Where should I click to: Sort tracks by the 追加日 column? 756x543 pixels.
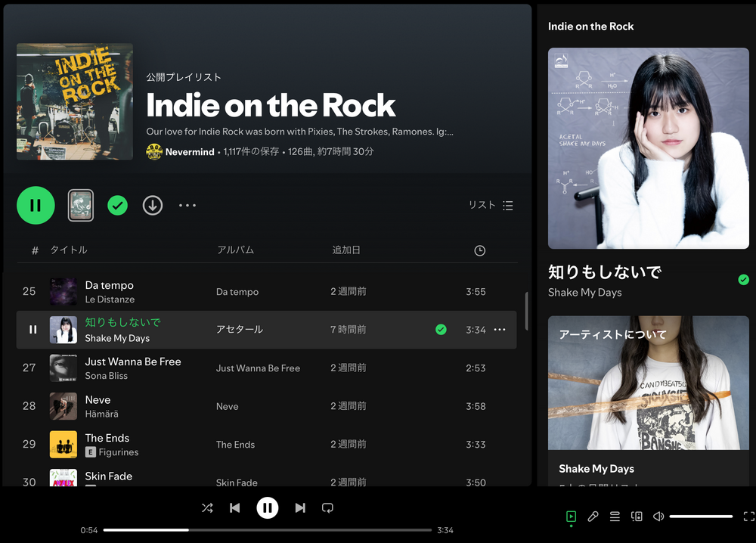coord(346,250)
